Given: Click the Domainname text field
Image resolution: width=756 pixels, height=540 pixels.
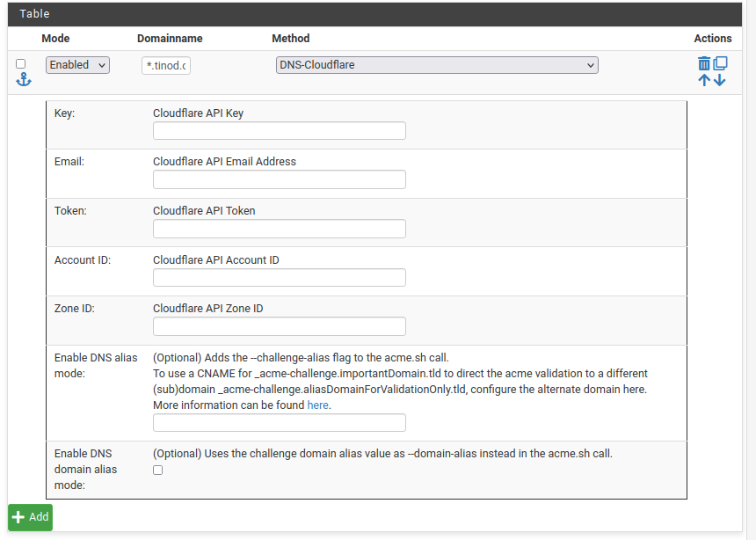Looking at the screenshot, I should (166, 65).
